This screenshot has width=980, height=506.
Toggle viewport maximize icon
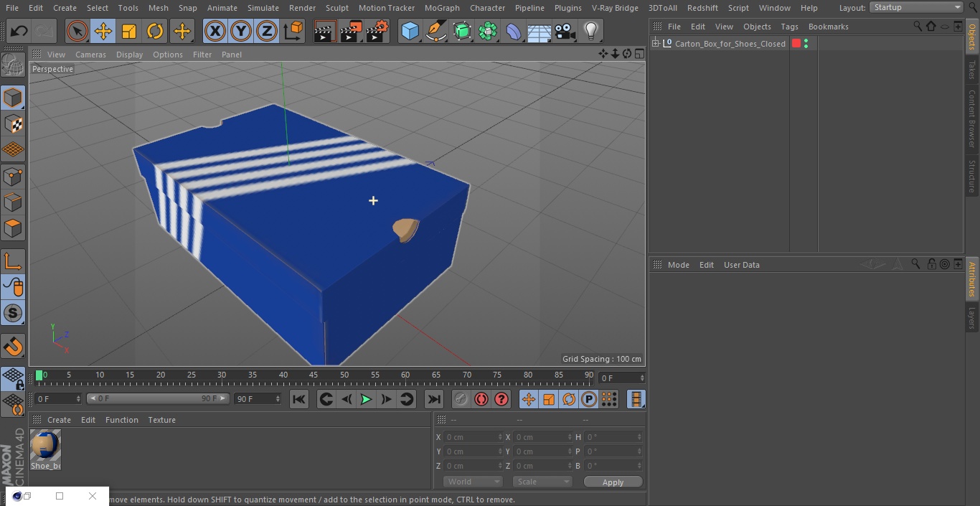pos(638,54)
